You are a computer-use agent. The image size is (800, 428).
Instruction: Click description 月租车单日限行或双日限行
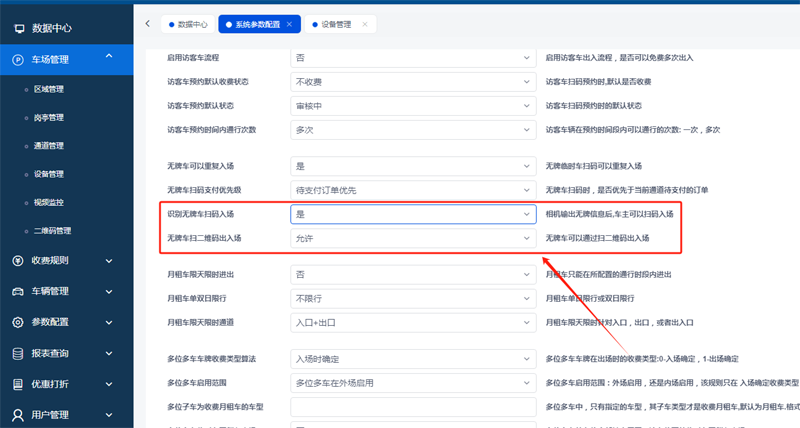click(590, 299)
